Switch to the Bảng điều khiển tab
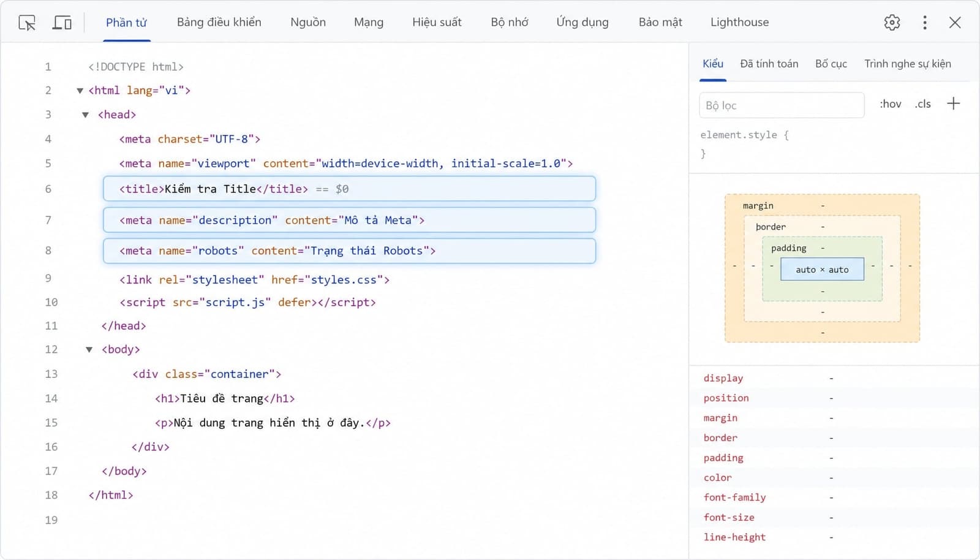Image resolution: width=980 pixels, height=560 pixels. pos(219,22)
